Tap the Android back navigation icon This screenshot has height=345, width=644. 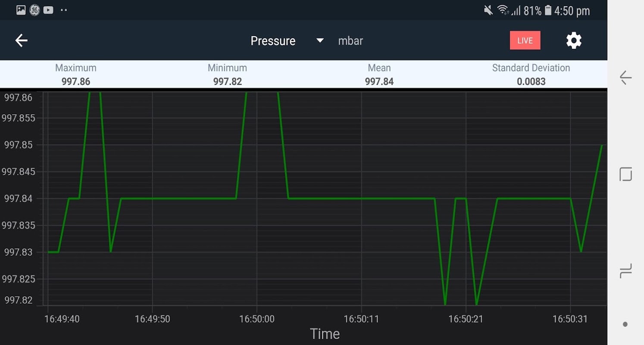625,78
